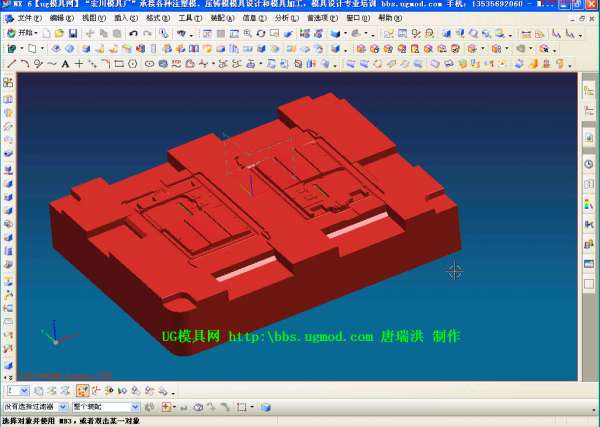
Task: Expand the selection type filter dropdown
Action: [64, 408]
